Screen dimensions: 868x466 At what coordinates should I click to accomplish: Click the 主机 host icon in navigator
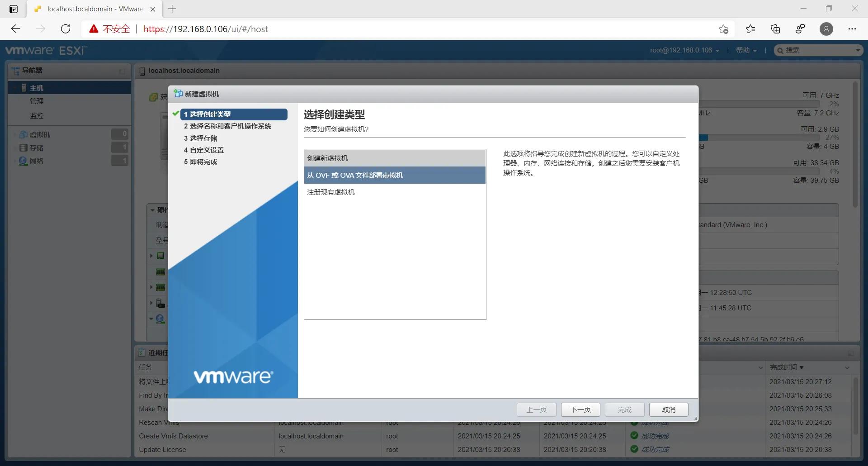(24, 87)
